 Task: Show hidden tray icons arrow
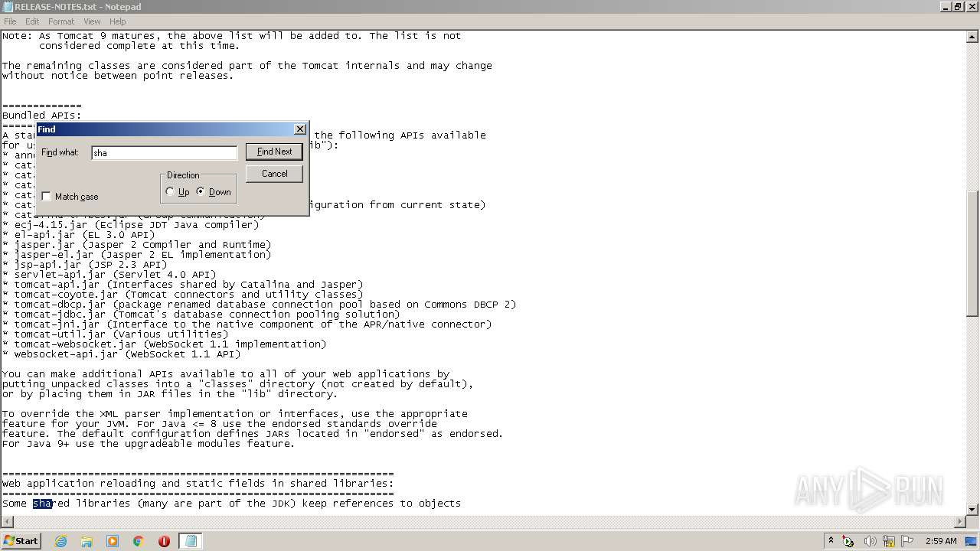coord(831,540)
